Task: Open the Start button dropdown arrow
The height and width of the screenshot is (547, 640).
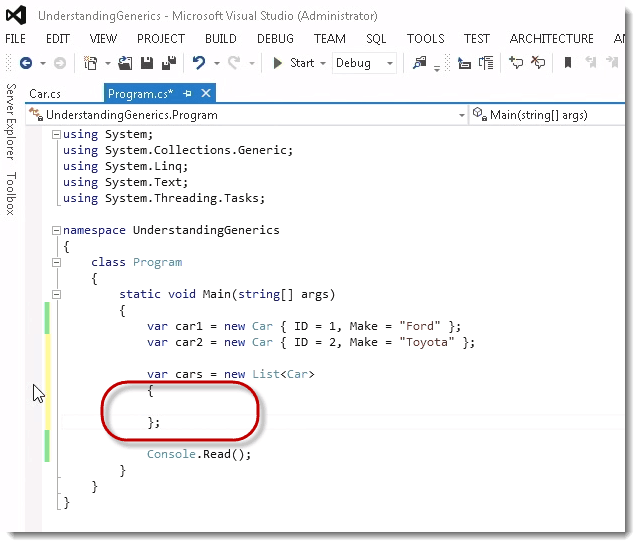Action: tap(323, 63)
